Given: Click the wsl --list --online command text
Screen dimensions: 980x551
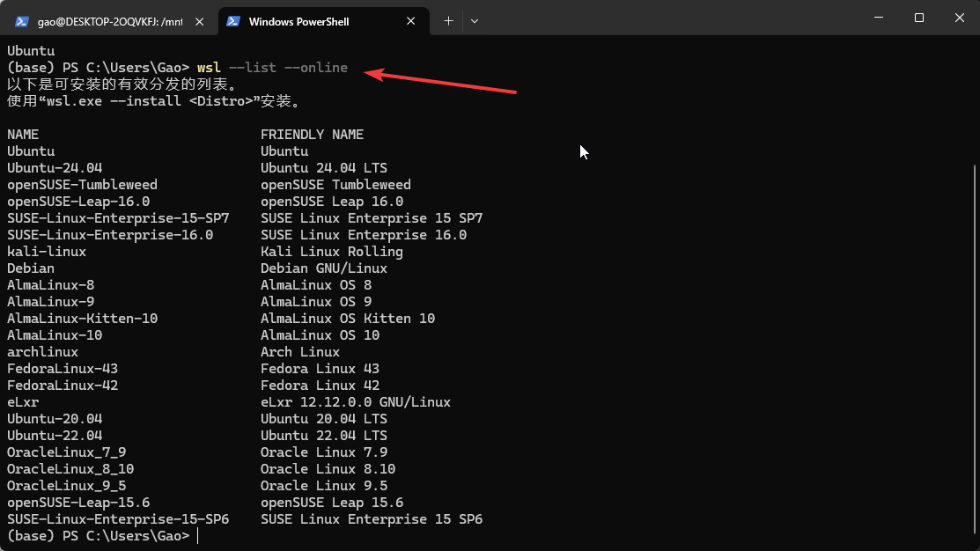Looking at the screenshot, I should pyautogui.click(x=272, y=68).
